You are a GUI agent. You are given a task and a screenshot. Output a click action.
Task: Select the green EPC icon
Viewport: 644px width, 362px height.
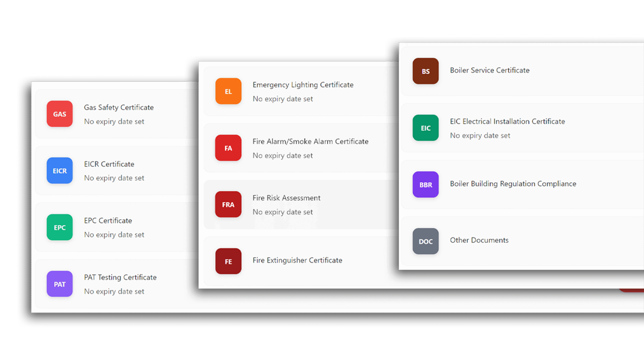[x=60, y=227]
